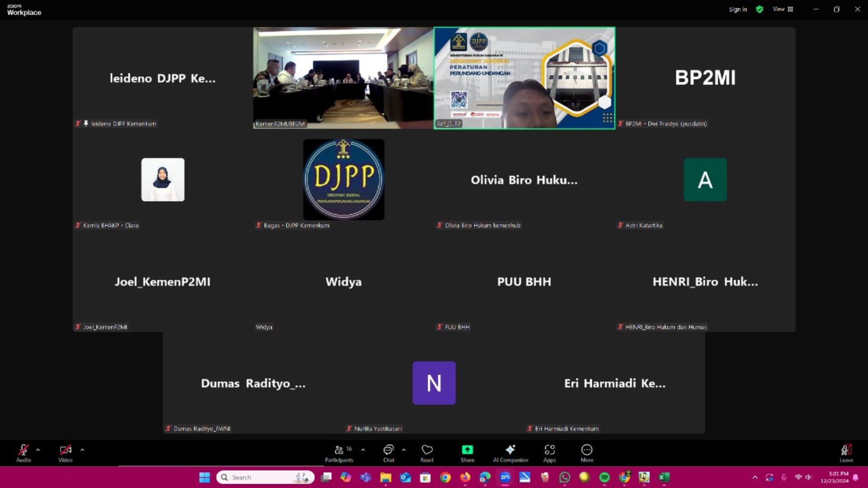Screen dimensions: 868x488
Task: Select the PUU BHH participant tile
Action: [524, 282]
